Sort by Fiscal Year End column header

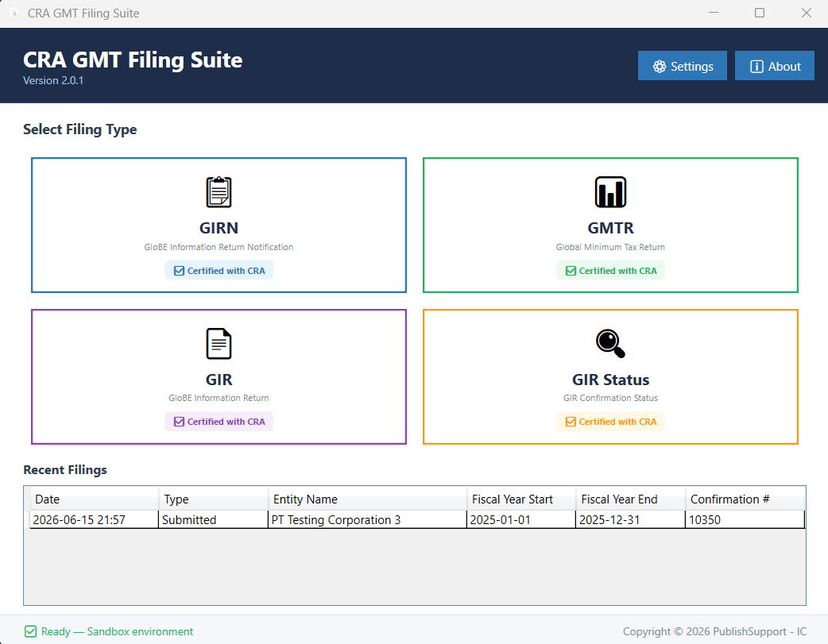[630, 499]
